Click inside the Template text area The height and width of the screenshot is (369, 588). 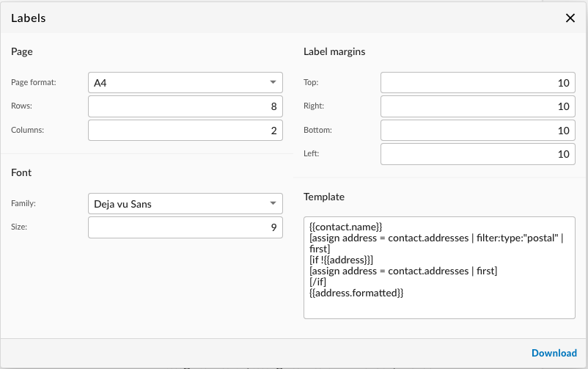tap(439, 268)
